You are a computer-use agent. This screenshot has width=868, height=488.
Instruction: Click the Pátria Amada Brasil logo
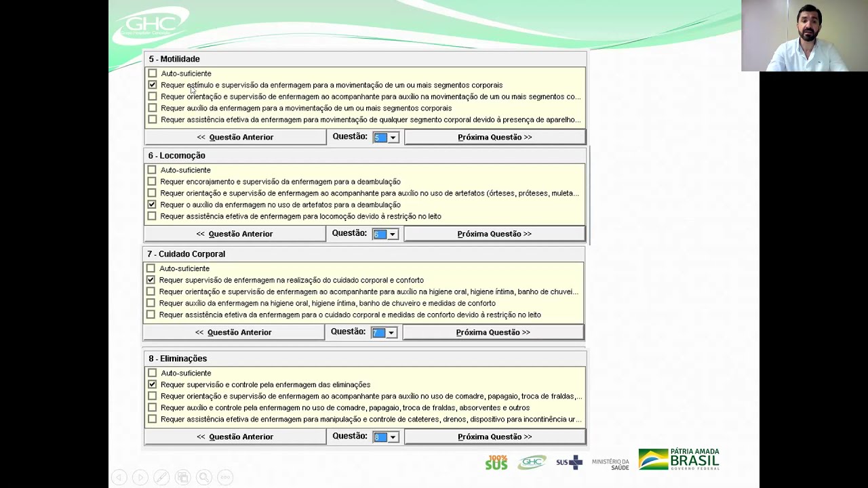[x=679, y=459]
